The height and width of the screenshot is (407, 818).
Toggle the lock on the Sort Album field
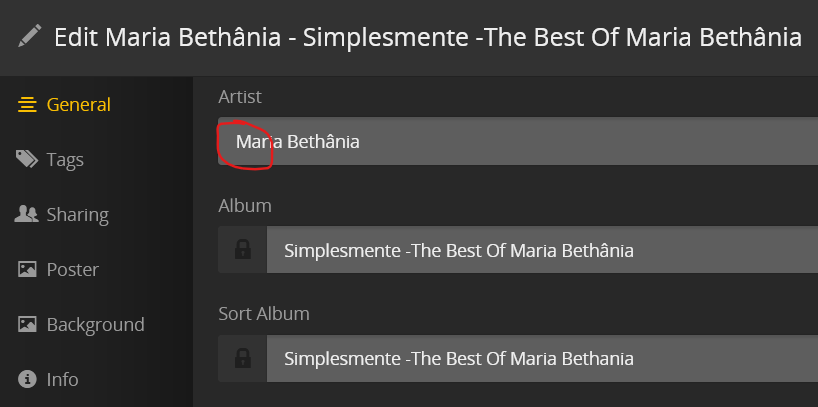coord(242,358)
